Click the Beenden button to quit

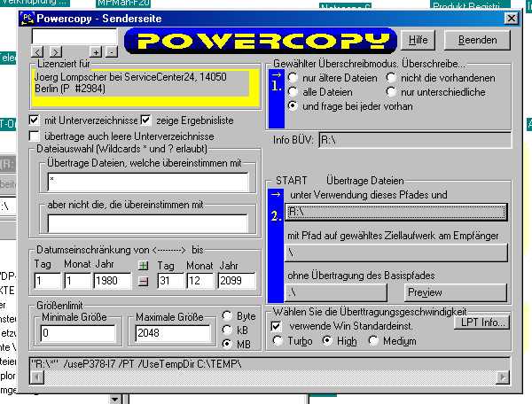[x=477, y=40]
